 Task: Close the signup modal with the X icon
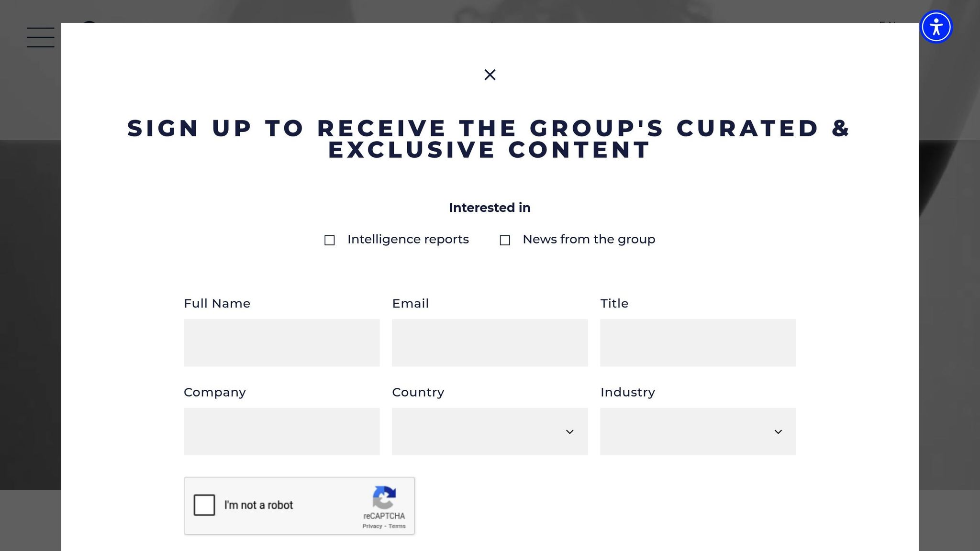(490, 75)
